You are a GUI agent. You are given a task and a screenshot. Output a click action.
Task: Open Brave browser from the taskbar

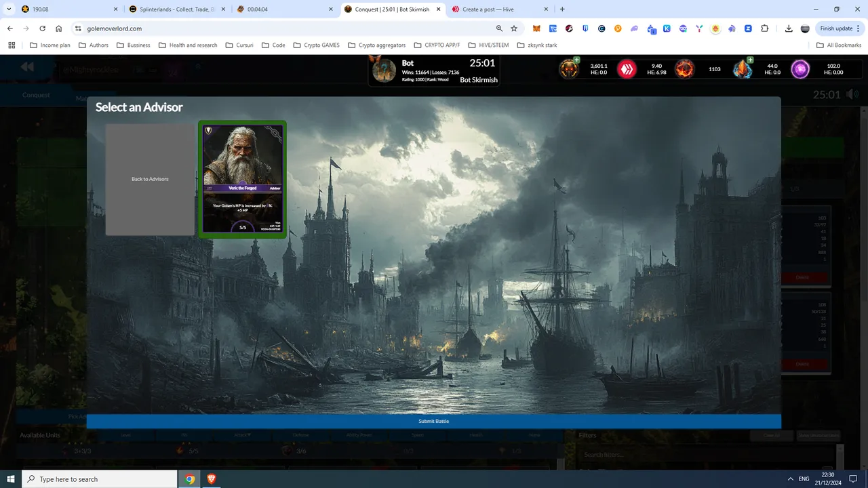[x=211, y=479]
